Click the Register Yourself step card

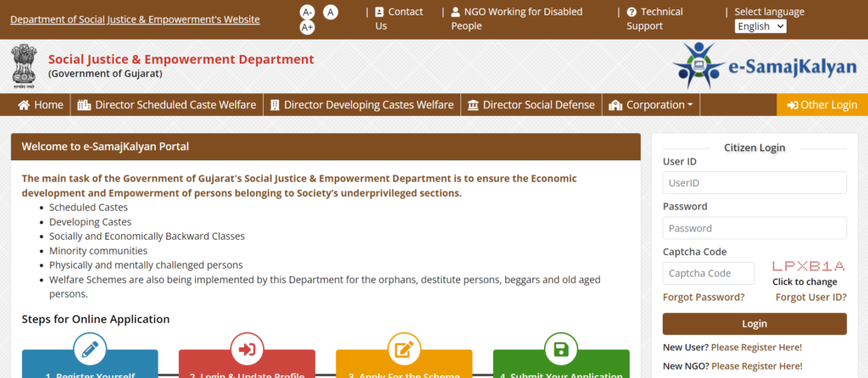tap(90, 364)
